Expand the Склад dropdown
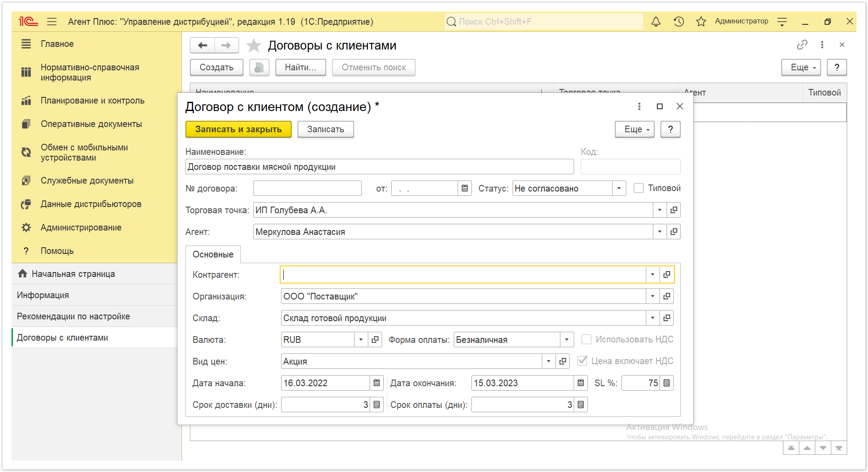 652,318
